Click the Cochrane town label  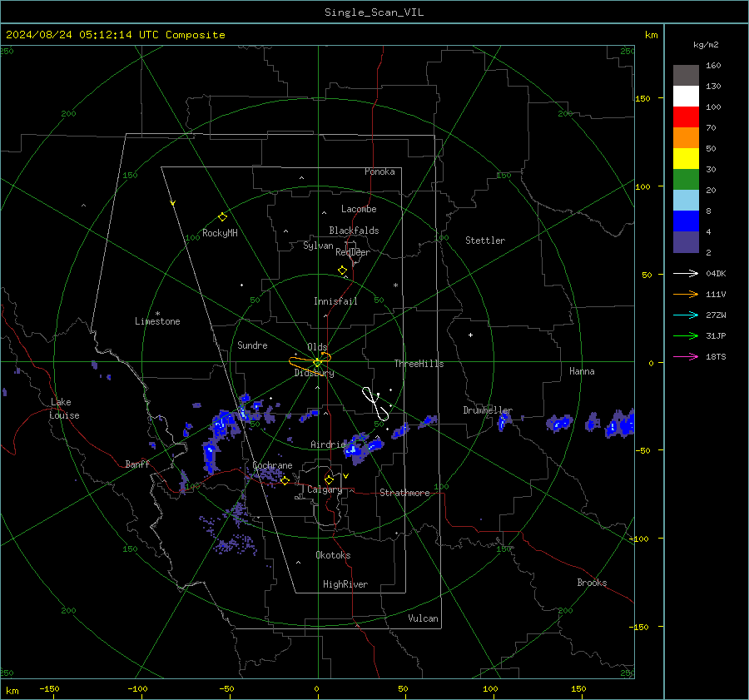272,465
